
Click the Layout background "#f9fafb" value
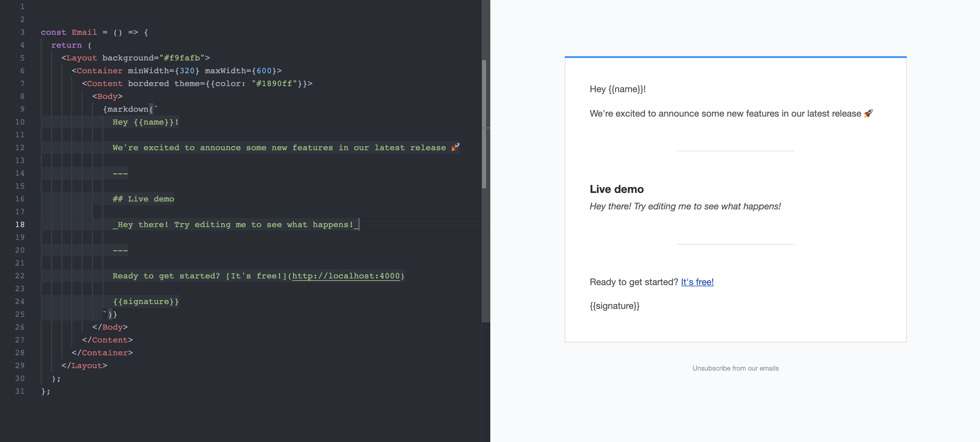(x=182, y=58)
